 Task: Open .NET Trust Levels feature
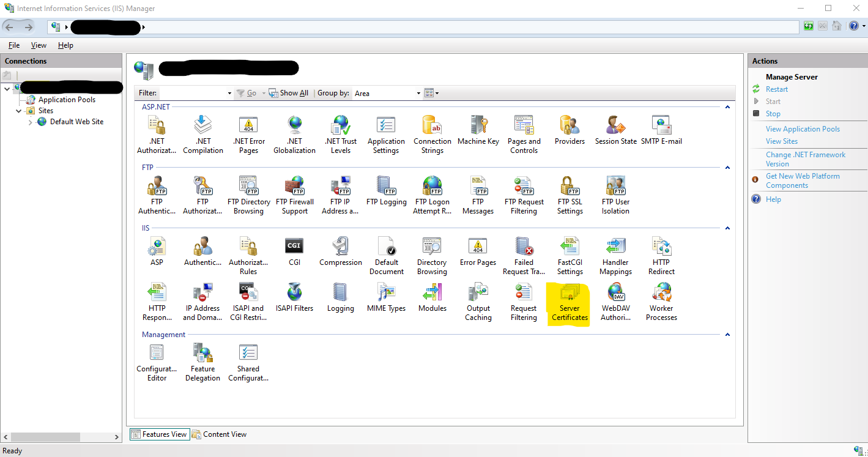pyautogui.click(x=341, y=135)
